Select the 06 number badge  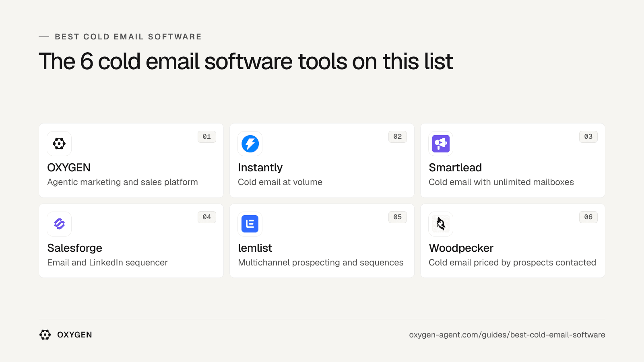(588, 217)
